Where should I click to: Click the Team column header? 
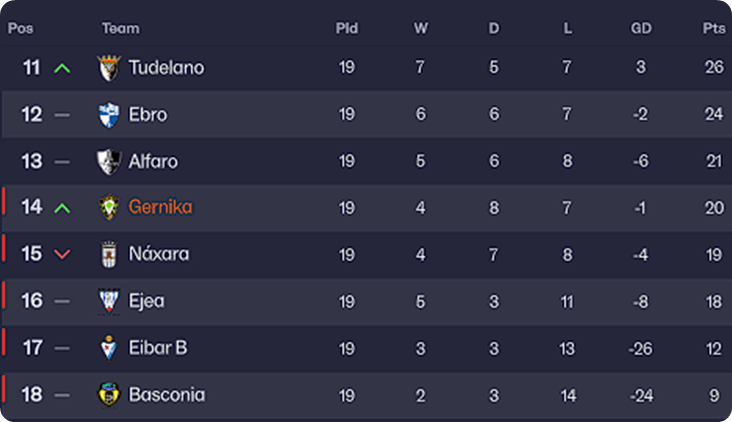point(120,28)
